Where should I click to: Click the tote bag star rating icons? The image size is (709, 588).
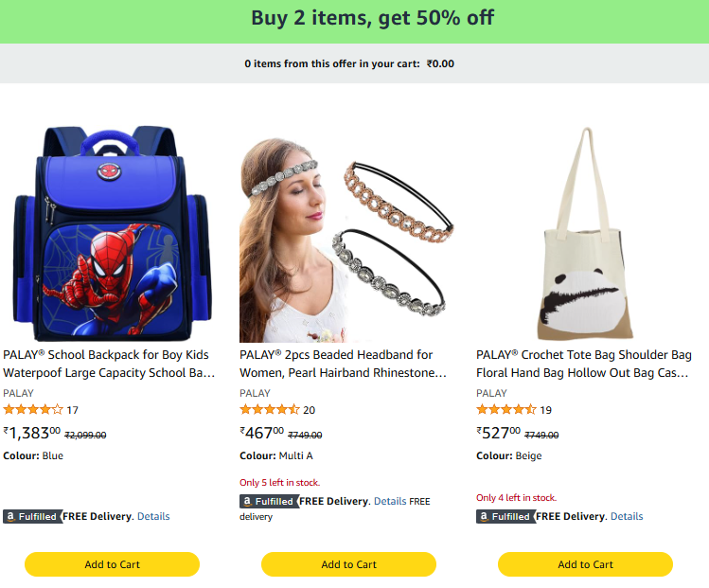pos(506,410)
